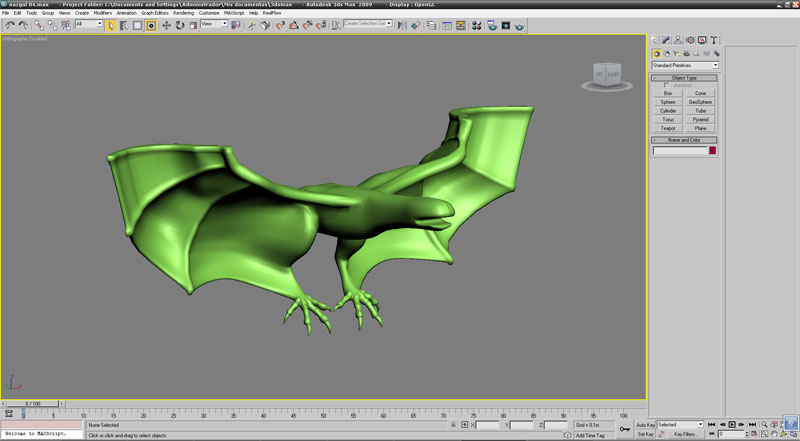800x441 pixels.
Task: Switch to the Motion command panel tab
Action: (690, 40)
